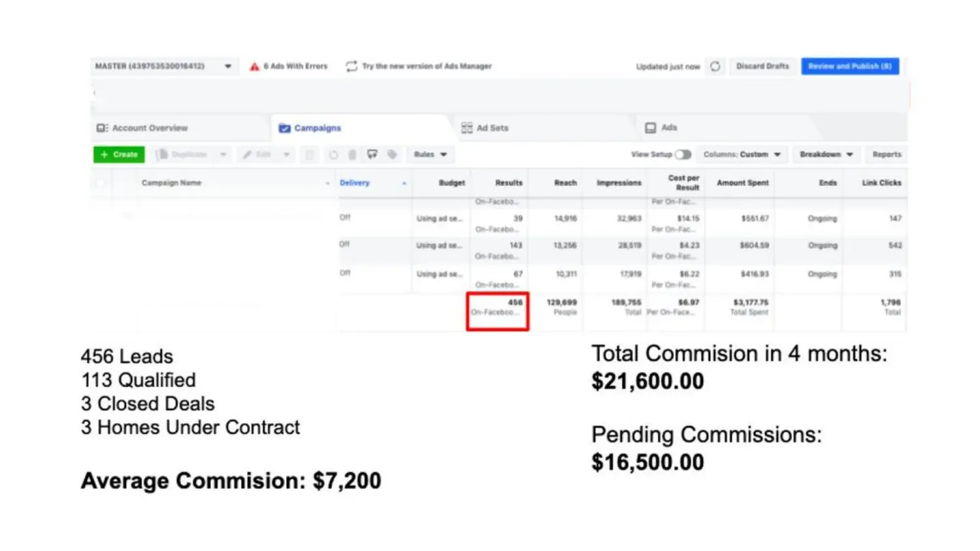Toggle the View Setup switch
Screen dimensions: 980x551
pyautogui.click(x=683, y=155)
